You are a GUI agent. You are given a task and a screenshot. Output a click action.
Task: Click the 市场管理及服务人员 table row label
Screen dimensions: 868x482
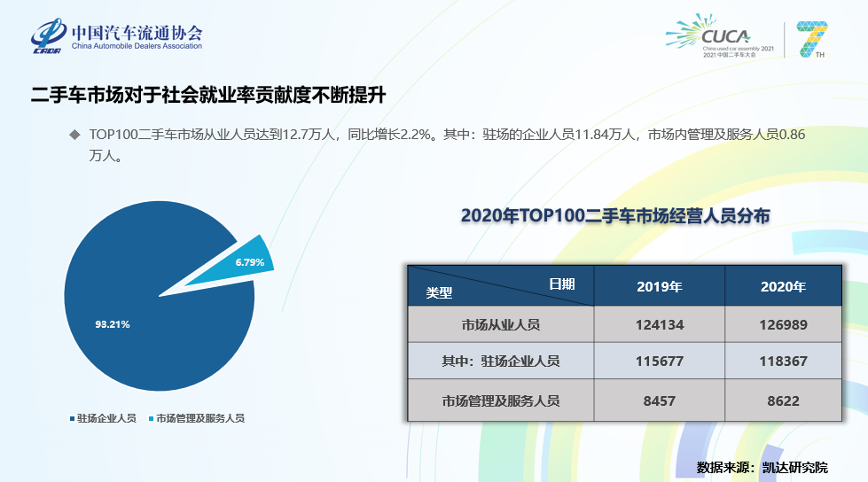pyautogui.click(x=501, y=400)
